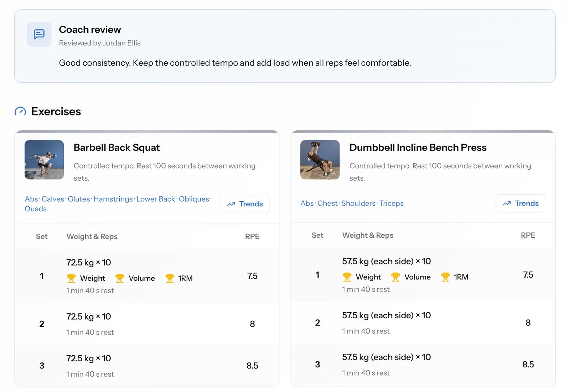
Task: Open the Barbell Back Squat exercise thumbnail
Action: [44, 160]
